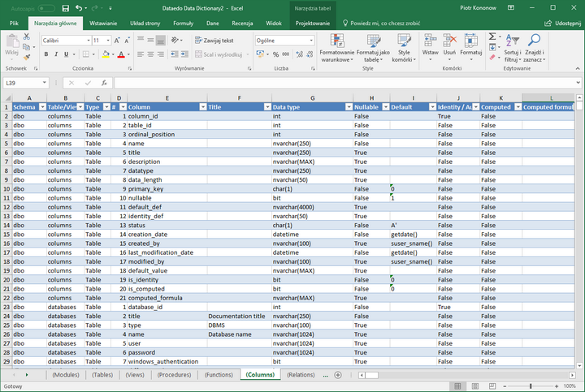The width and height of the screenshot is (585, 392).
Task: Click the add new sheet plus button
Action: pos(337,375)
